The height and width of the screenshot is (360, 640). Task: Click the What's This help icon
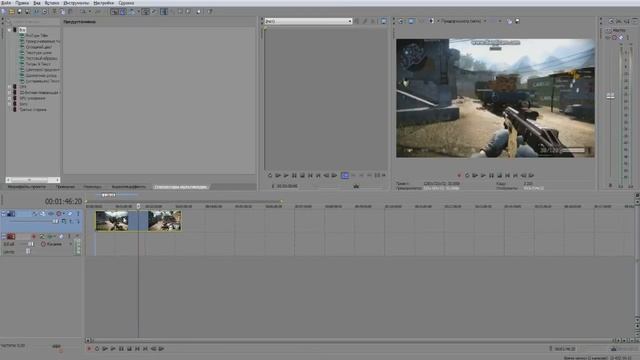(209, 12)
